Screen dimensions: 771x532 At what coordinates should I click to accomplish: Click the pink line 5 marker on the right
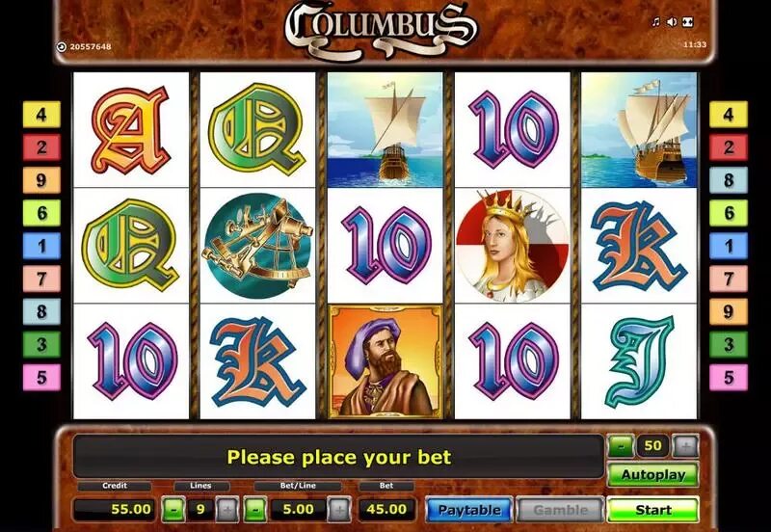tap(729, 377)
